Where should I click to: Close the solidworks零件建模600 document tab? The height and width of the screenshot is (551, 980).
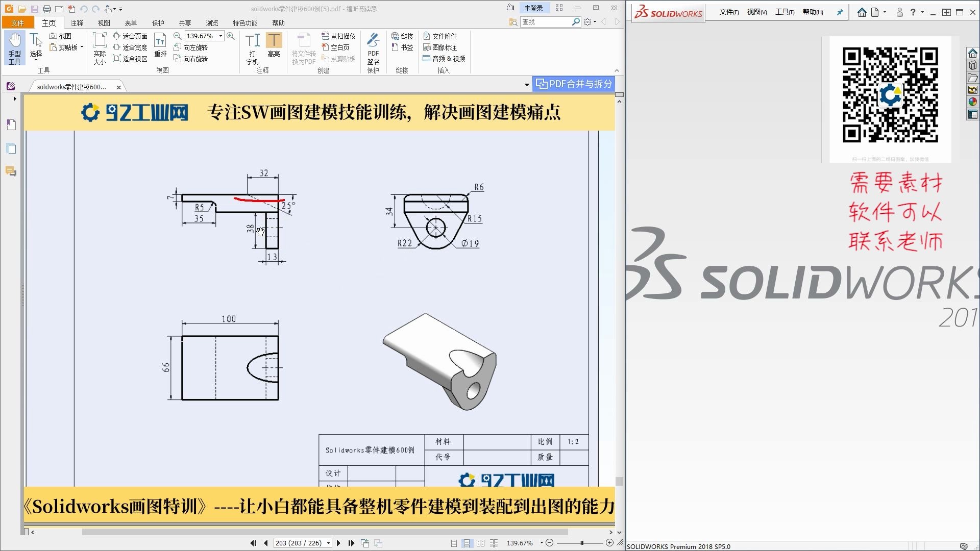119,87
